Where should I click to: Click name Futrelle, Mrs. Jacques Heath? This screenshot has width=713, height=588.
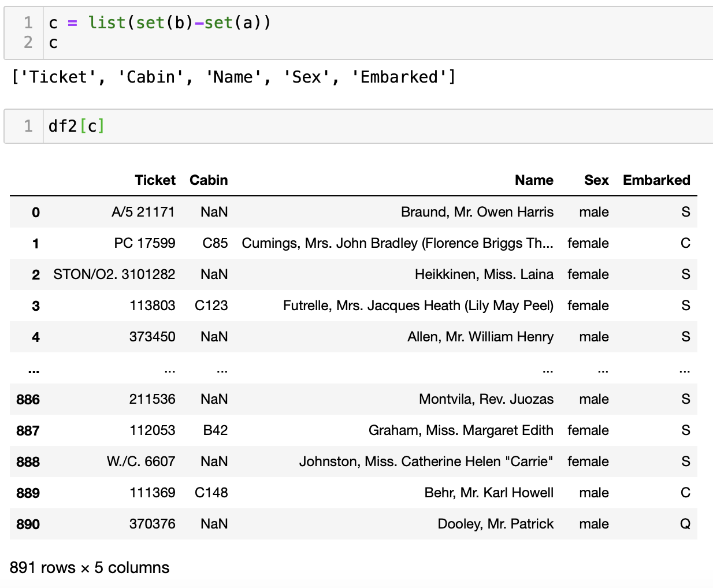pos(418,306)
